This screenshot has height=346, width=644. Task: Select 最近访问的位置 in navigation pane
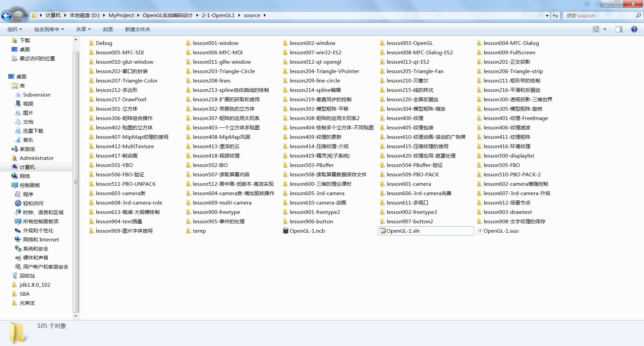[37, 58]
